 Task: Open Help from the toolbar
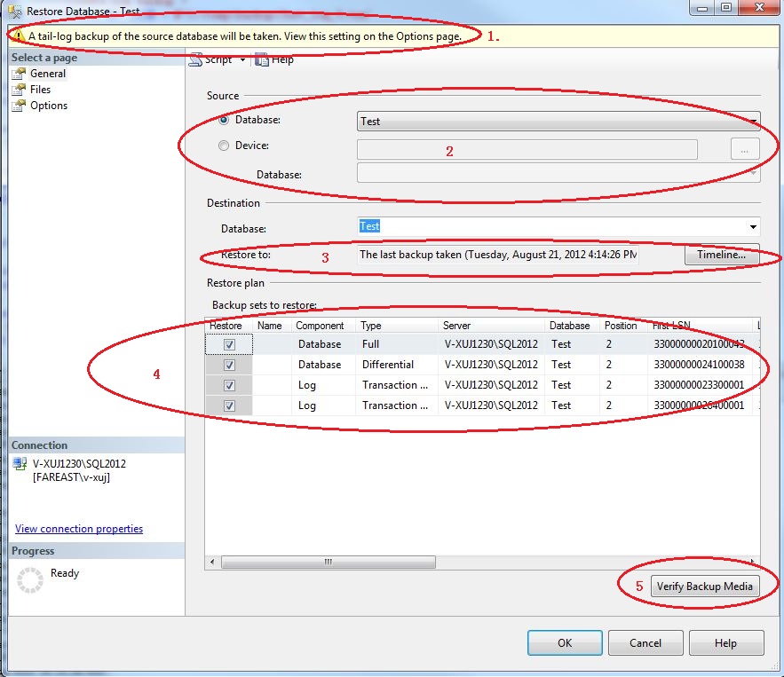(x=274, y=59)
